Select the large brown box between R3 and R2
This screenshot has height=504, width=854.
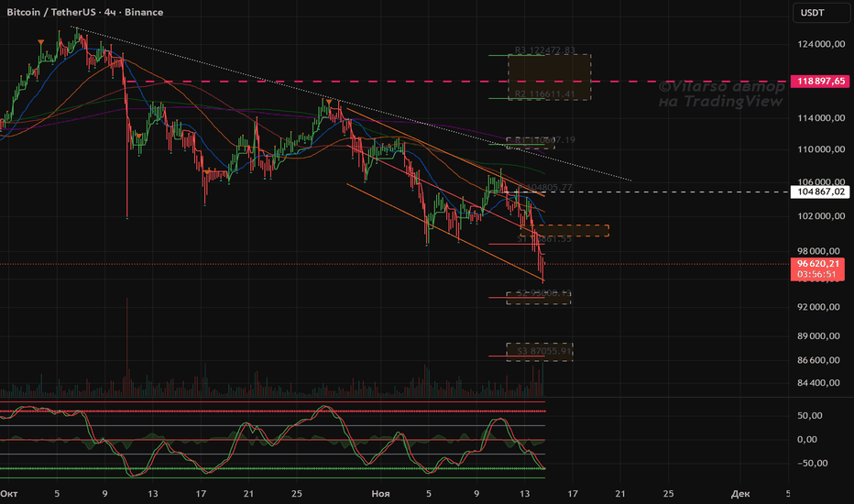coord(551,72)
